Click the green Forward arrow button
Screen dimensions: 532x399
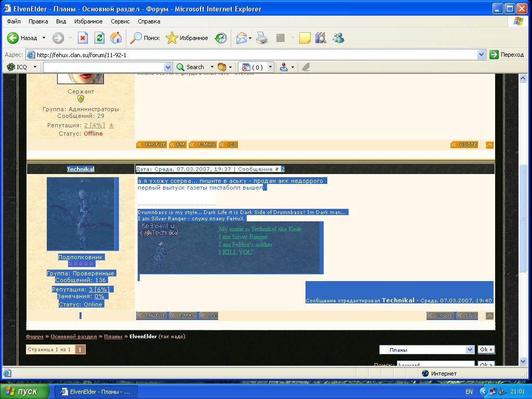coord(58,38)
